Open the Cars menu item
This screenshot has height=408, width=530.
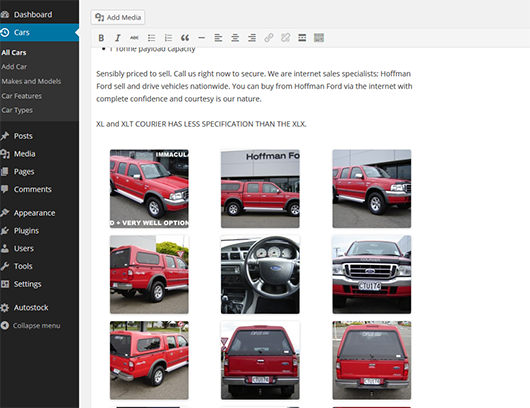pyautogui.click(x=39, y=32)
